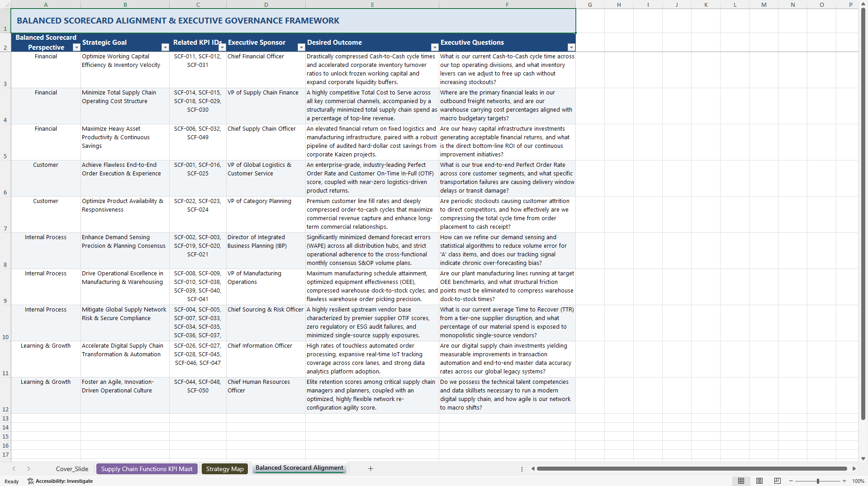Screen dimensions: 868x486
Task: Click the horizontal scrollbar left arrow
Action: point(533,469)
